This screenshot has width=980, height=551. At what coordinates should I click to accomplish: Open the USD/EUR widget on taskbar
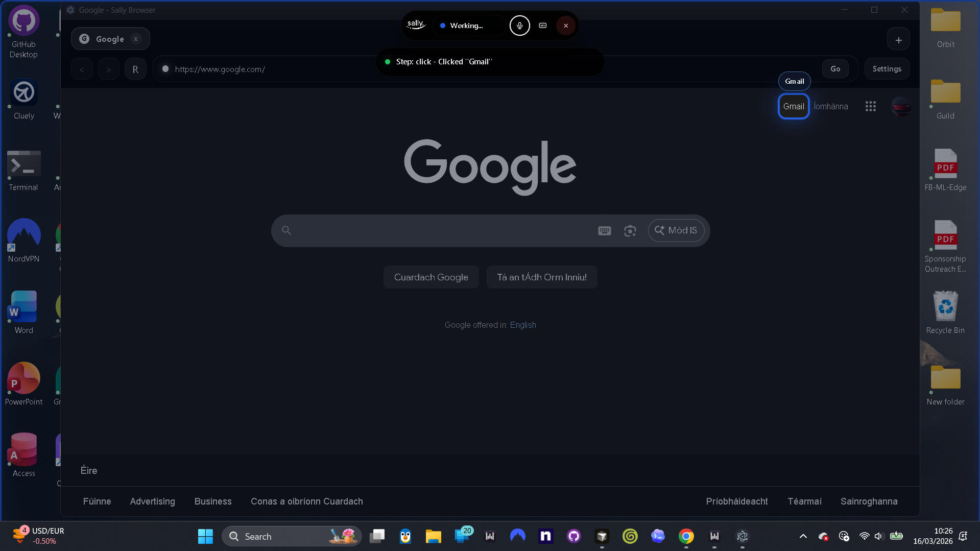39,536
